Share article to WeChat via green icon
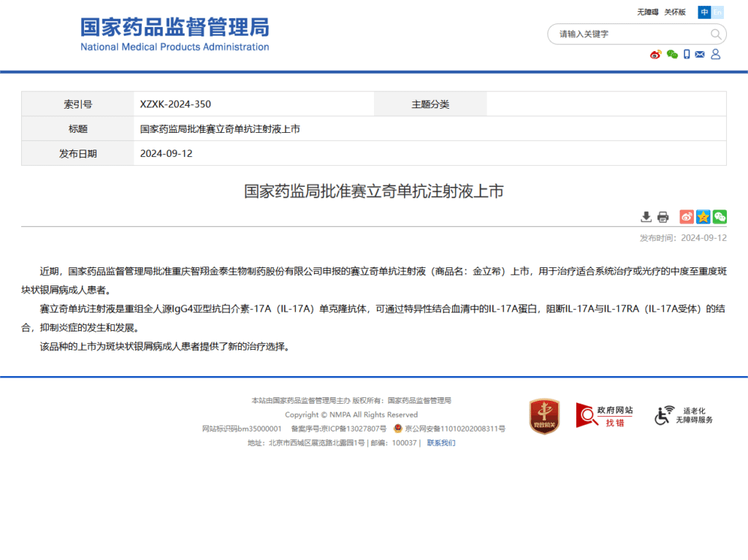 click(720, 217)
